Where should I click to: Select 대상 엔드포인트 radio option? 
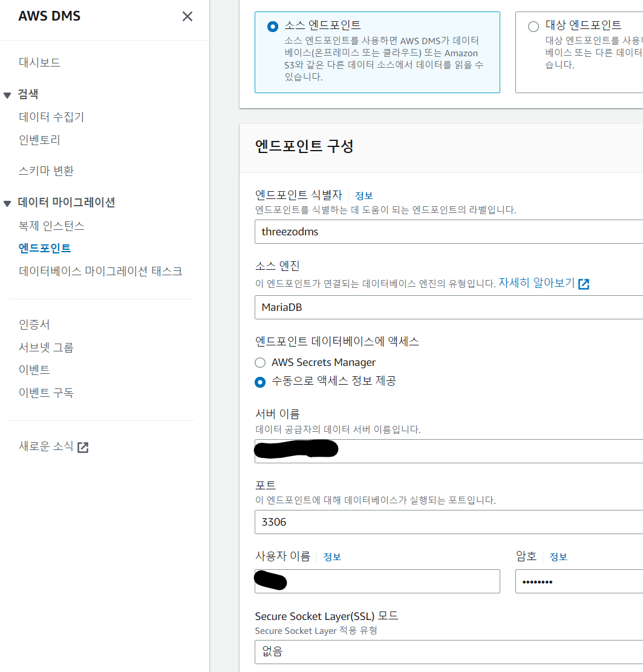(x=534, y=27)
